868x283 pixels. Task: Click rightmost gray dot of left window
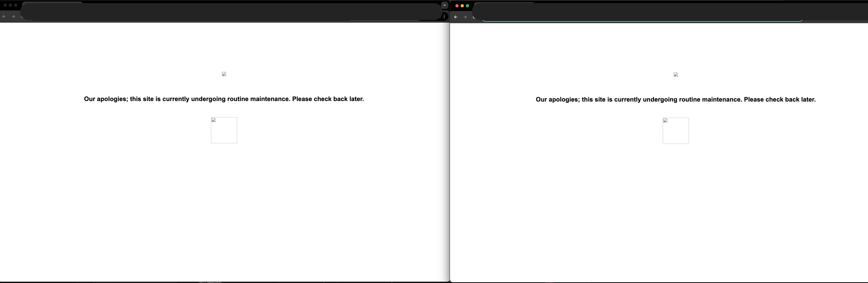15,5
